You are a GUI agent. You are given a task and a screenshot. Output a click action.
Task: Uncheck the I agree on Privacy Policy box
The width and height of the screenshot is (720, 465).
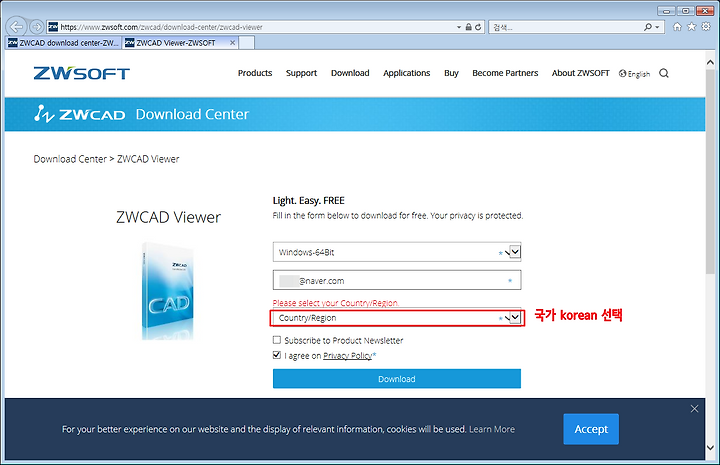coord(276,355)
